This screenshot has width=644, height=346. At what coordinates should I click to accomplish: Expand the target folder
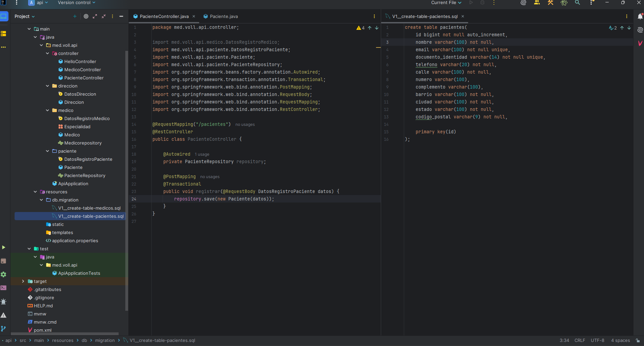[23, 282]
